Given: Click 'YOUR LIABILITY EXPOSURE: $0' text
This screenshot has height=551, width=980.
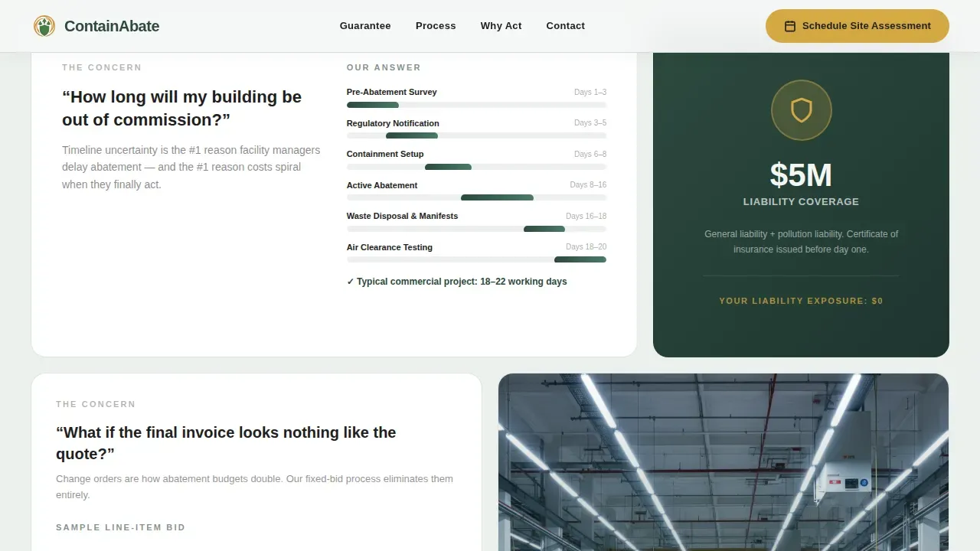Looking at the screenshot, I should point(801,301).
